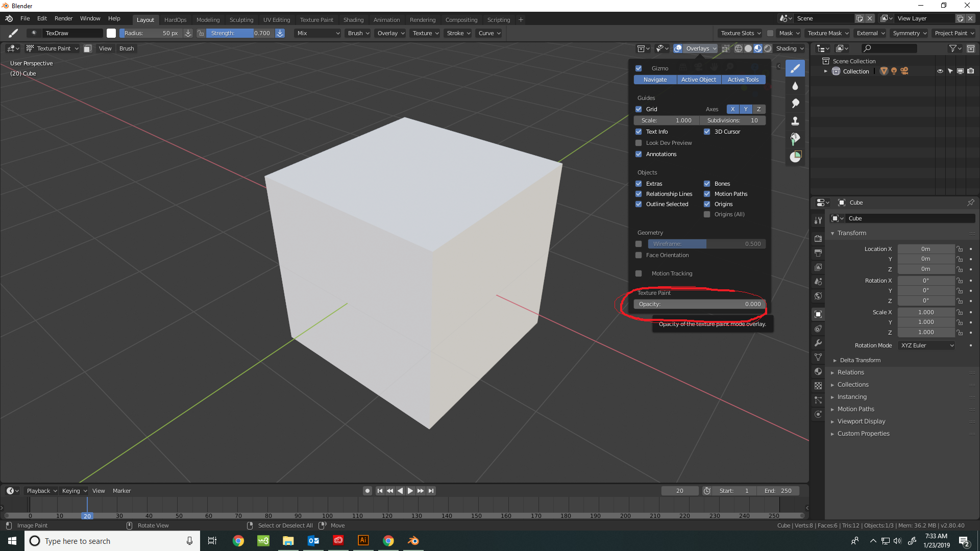The height and width of the screenshot is (551, 980).
Task: Open the View Layer properties tab
Action: point(818,267)
